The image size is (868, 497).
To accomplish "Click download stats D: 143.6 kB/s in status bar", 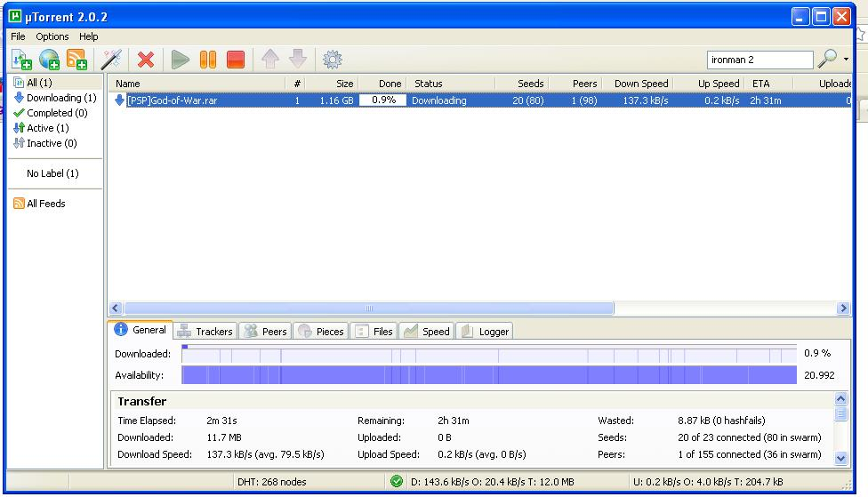I will (492, 482).
